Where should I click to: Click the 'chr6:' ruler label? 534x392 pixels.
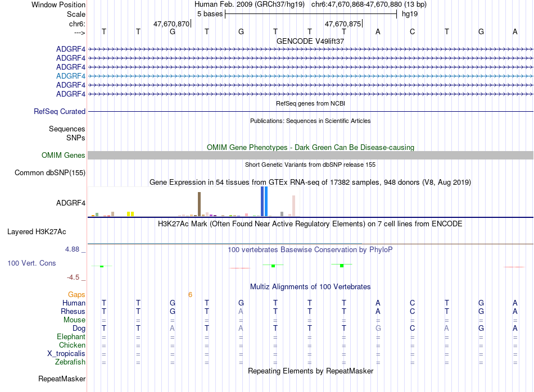[77, 24]
